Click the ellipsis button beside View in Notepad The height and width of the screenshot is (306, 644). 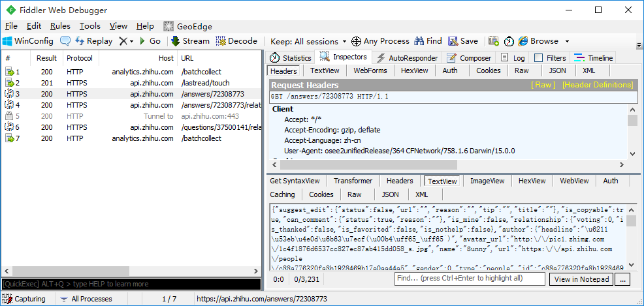622,279
